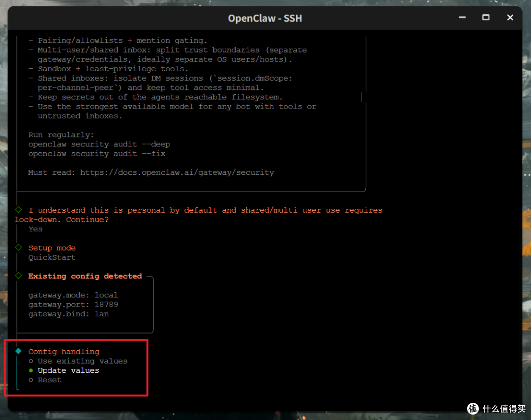Click the openclaw security audit --fix command
Viewport: 531px width, 420px height.
(97, 154)
